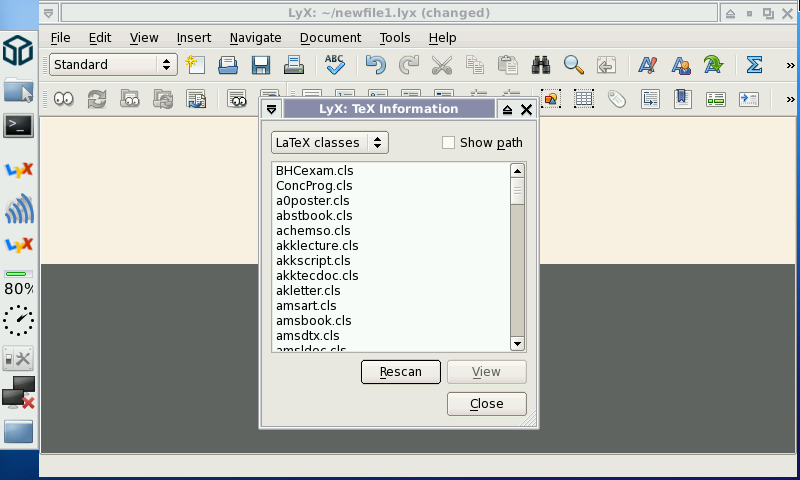Toggle emphasized text style icon

click(x=647, y=65)
